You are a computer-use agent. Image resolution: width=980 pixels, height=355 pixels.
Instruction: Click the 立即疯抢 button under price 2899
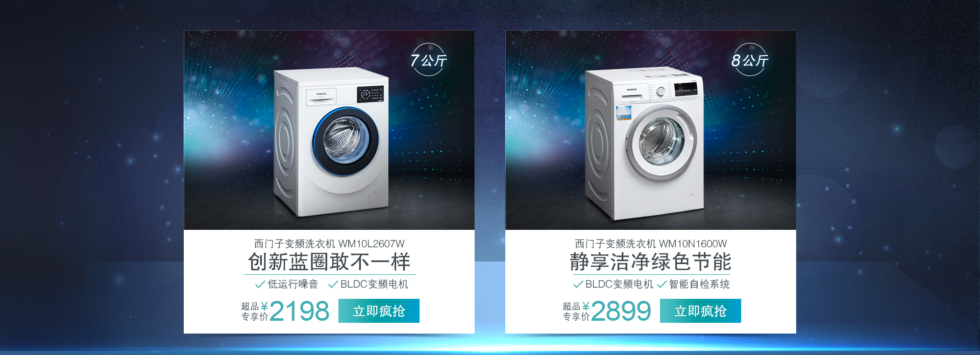click(x=700, y=311)
